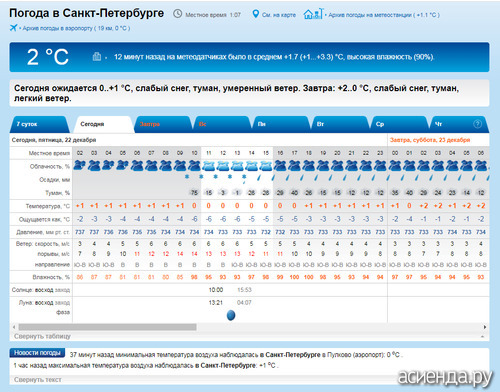
Task: Open Архив погоды на метеостанции link
Action: click(384, 15)
